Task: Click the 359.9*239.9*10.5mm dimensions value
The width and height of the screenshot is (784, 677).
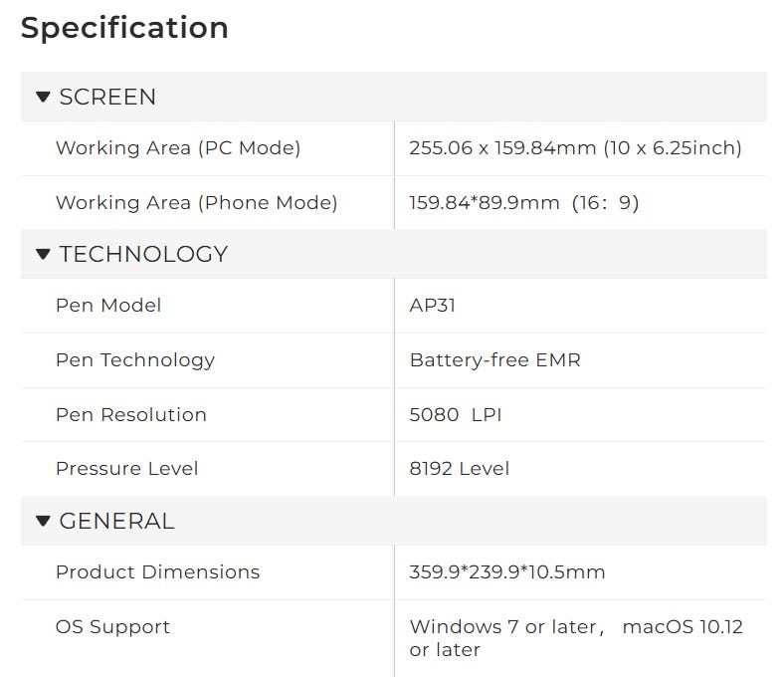Action: coord(506,572)
